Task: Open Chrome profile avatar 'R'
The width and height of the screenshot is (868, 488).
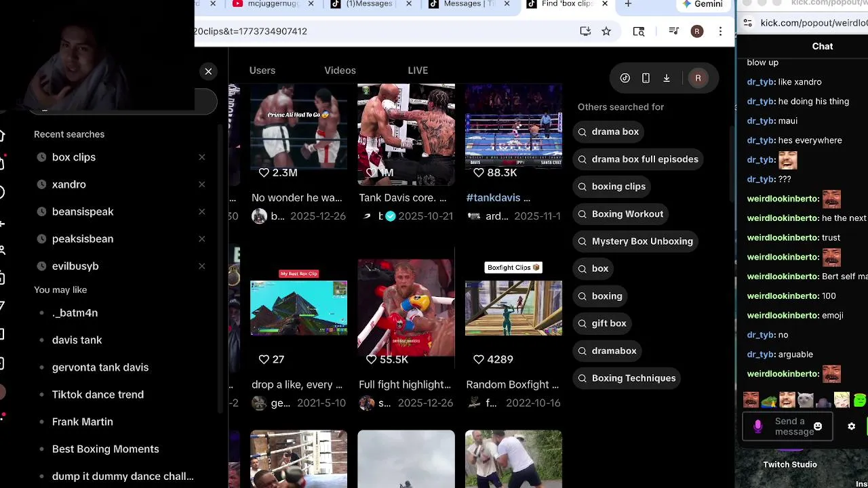Action: click(697, 31)
